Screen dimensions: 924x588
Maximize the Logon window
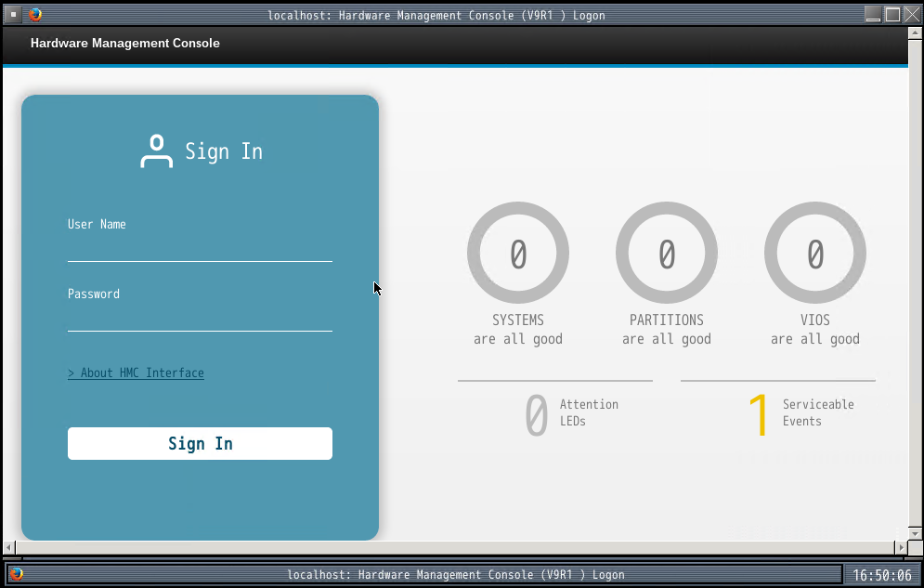pos(892,15)
